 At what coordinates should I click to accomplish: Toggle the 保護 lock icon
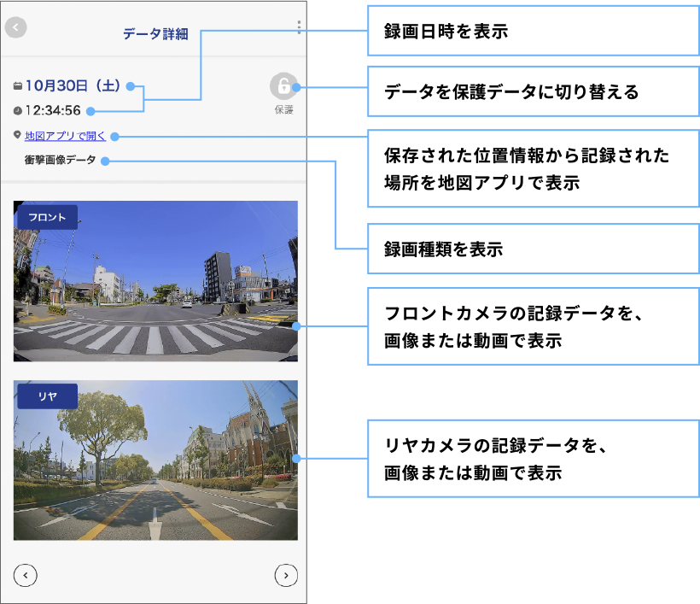pyautogui.click(x=283, y=85)
